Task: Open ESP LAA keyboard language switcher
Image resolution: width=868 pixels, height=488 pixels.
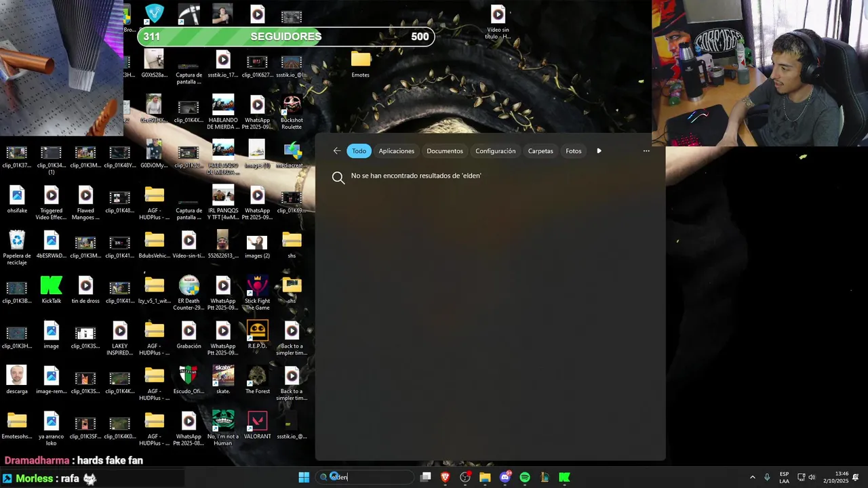Action: (x=784, y=477)
